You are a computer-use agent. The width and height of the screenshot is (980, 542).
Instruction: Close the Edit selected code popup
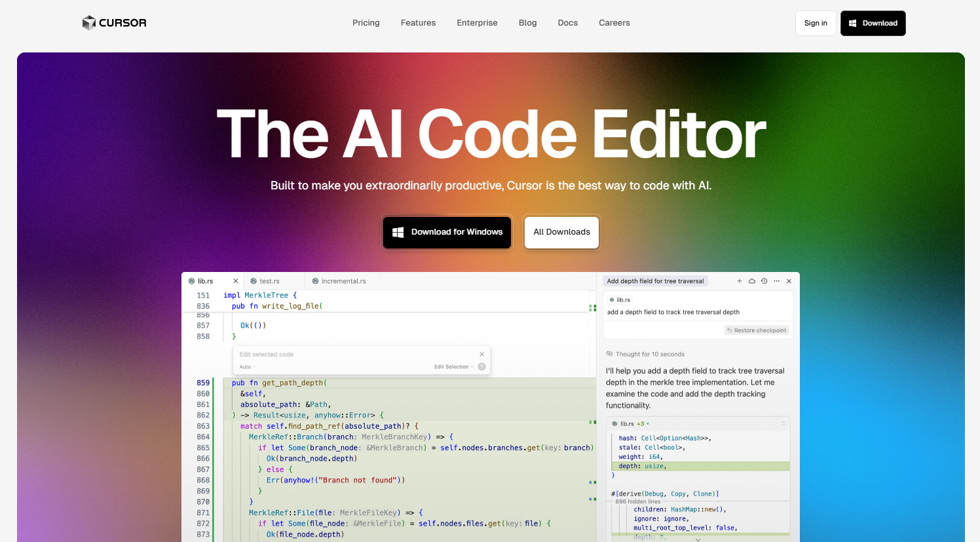[x=482, y=354]
